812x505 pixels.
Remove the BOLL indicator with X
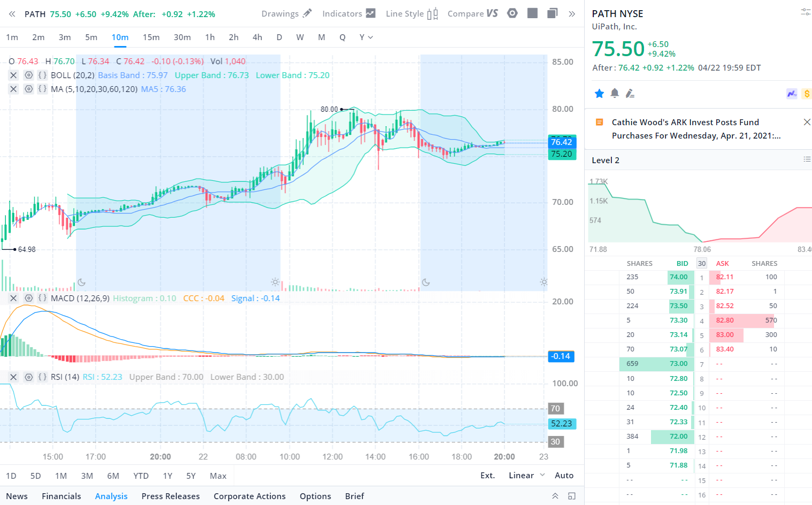(x=13, y=75)
